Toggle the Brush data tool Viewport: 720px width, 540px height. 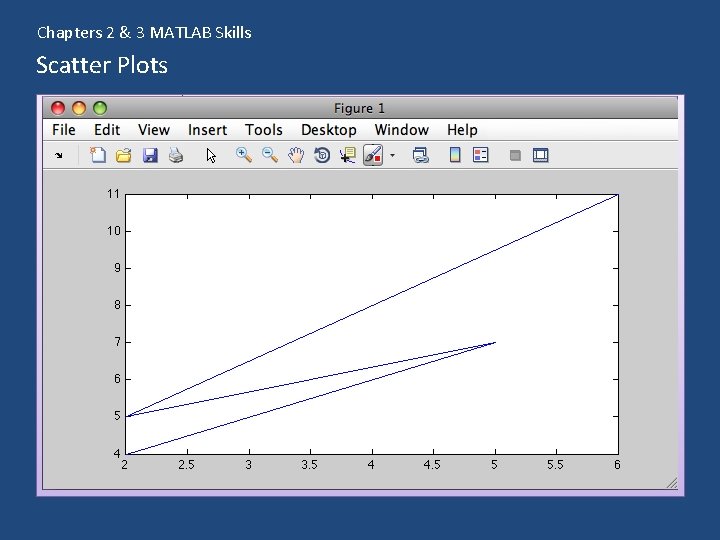[373, 155]
